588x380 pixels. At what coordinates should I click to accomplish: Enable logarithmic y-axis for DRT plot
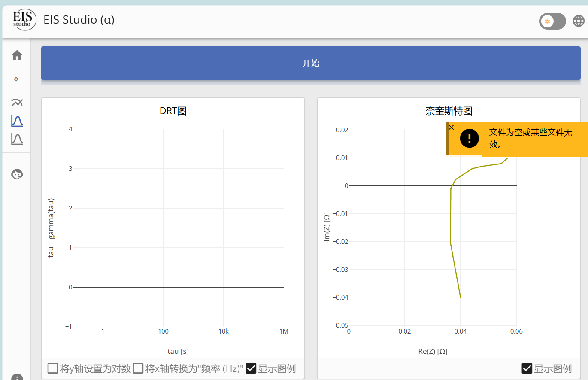[52, 368]
